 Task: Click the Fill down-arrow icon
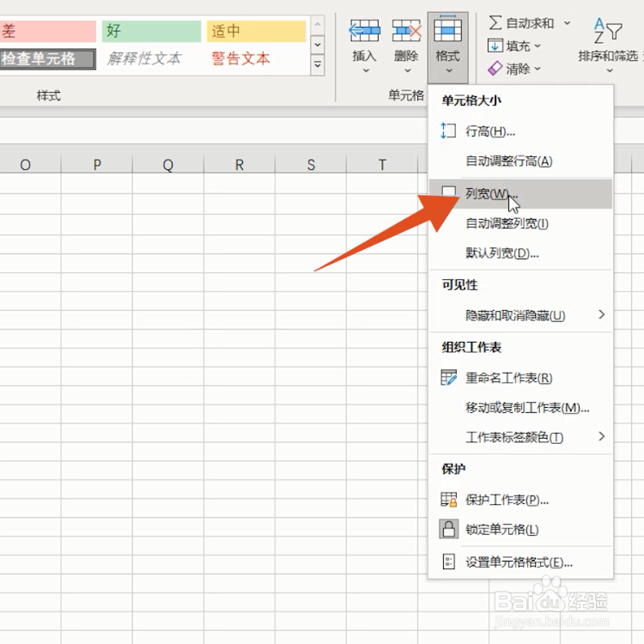pos(495,46)
